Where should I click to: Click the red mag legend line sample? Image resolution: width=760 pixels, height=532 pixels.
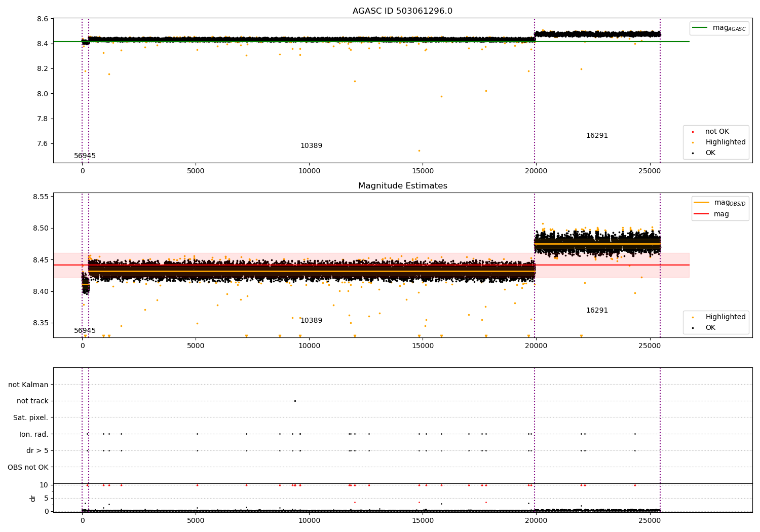click(702, 214)
